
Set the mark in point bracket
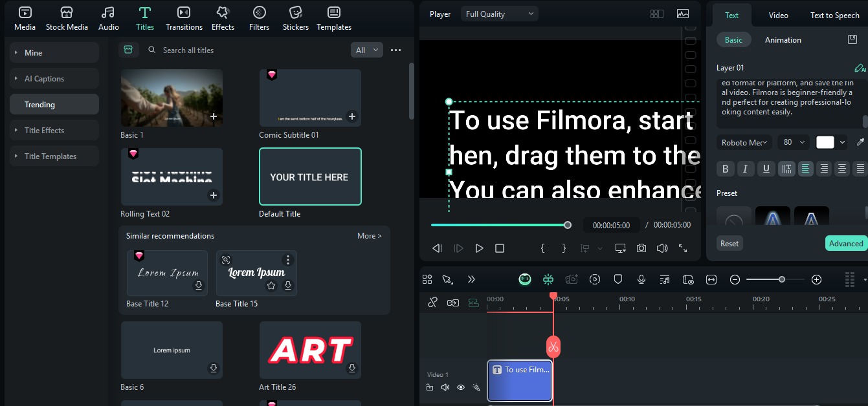(x=543, y=248)
